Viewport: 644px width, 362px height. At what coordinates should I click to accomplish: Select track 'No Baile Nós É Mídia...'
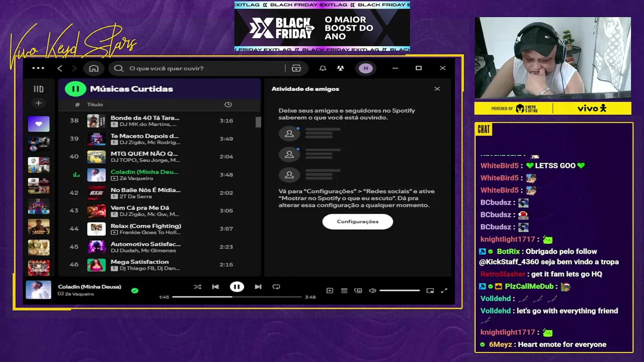[159, 193]
